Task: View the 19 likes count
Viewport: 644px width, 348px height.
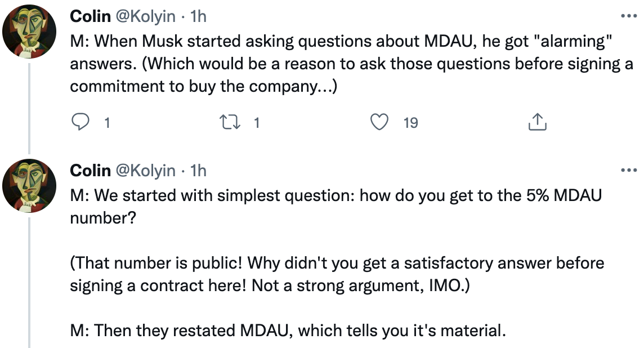Action: pyautogui.click(x=411, y=122)
